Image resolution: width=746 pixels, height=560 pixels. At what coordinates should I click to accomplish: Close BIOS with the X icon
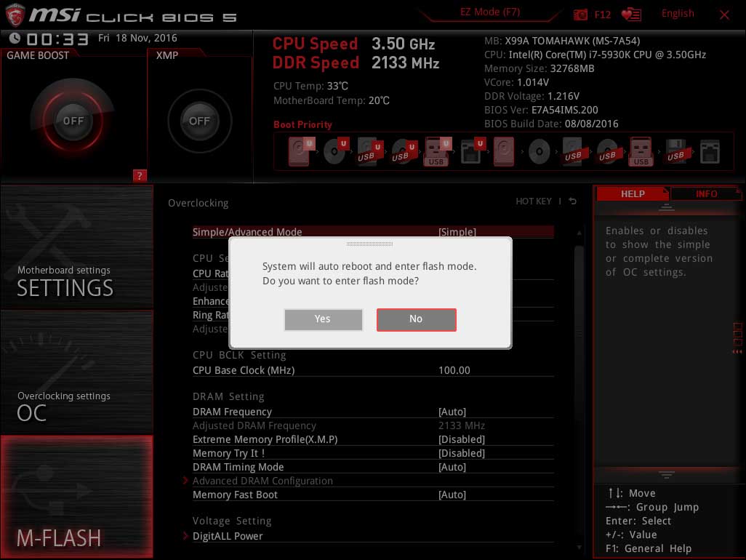click(x=724, y=15)
